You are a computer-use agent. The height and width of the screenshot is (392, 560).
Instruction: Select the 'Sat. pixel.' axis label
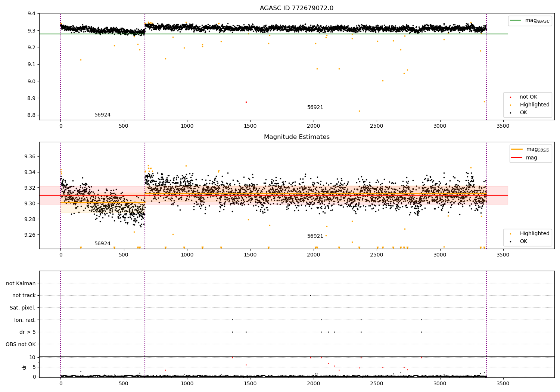click(23, 308)
